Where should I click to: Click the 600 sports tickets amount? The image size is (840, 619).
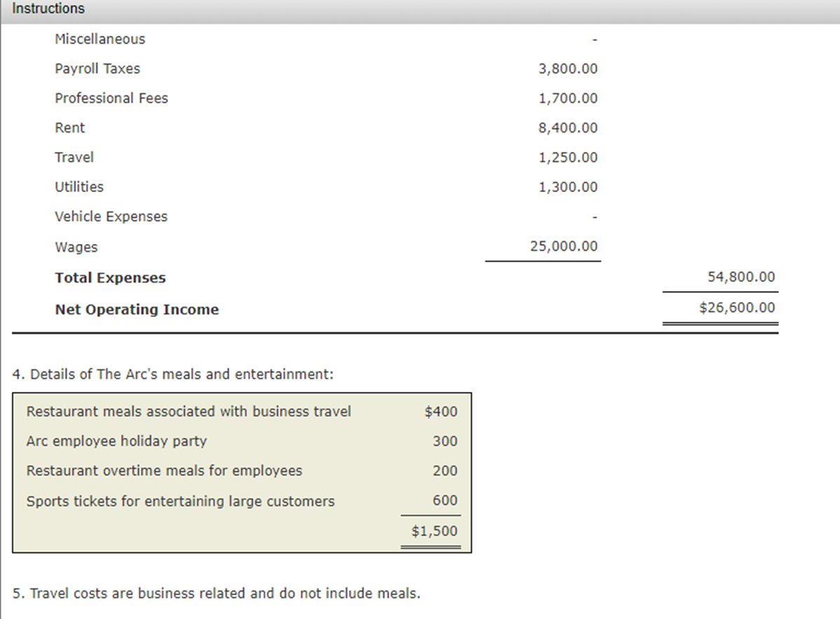click(445, 500)
